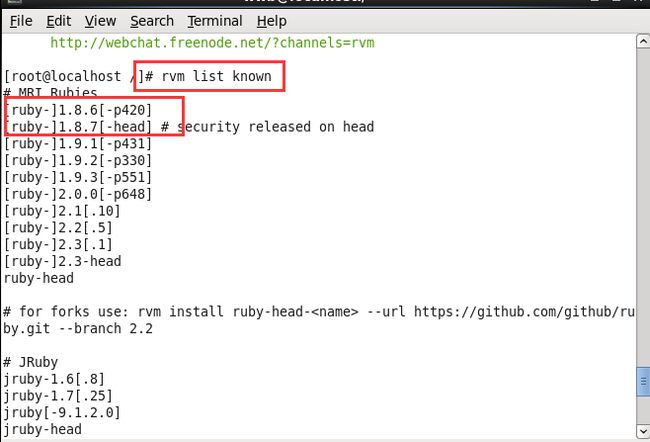This screenshot has width=650, height=442.
Task: Select the '[ruby-]1.9.2[-p330]' line
Action: pyautogui.click(x=78, y=160)
